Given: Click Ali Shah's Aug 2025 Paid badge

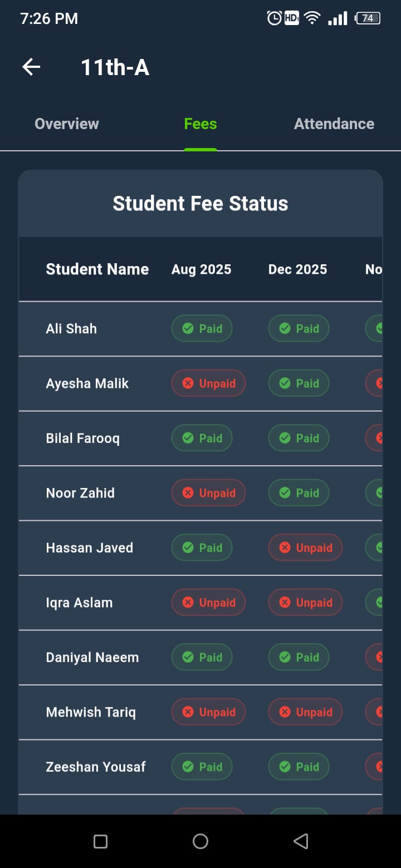Looking at the screenshot, I should coord(202,329).
